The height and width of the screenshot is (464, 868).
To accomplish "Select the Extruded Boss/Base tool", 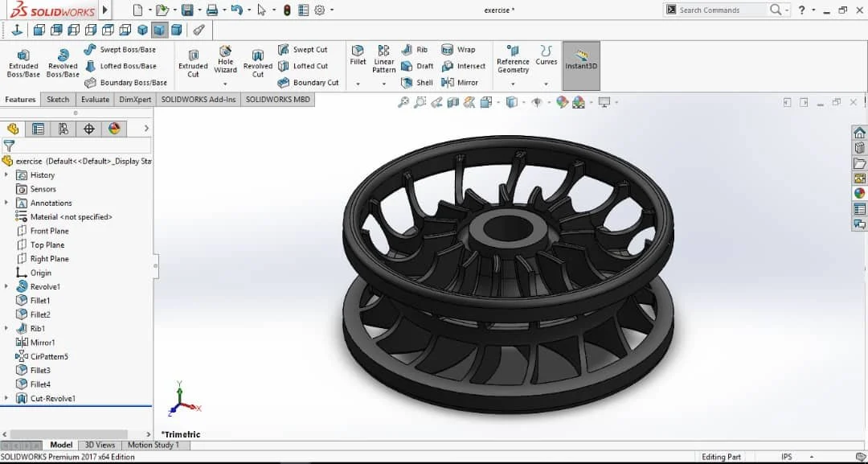I will (23, 63).
